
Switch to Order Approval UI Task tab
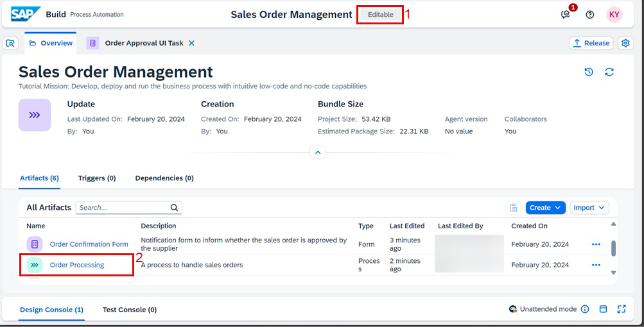click(144, 43)
